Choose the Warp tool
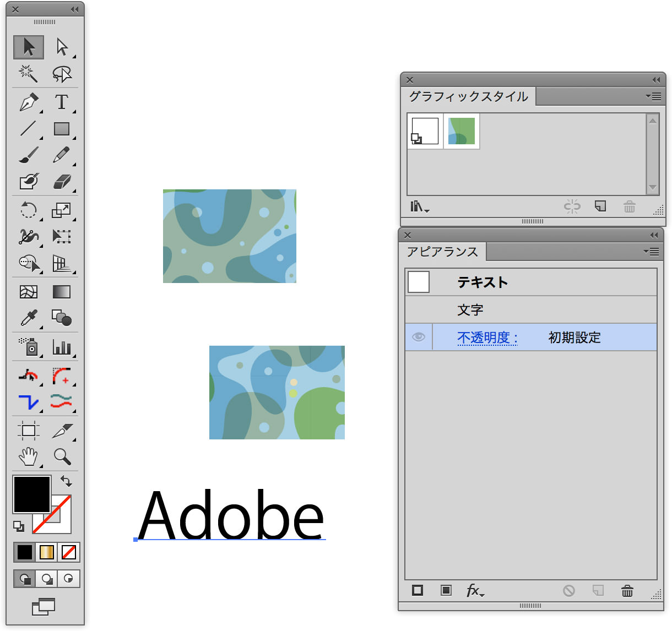 29,237
